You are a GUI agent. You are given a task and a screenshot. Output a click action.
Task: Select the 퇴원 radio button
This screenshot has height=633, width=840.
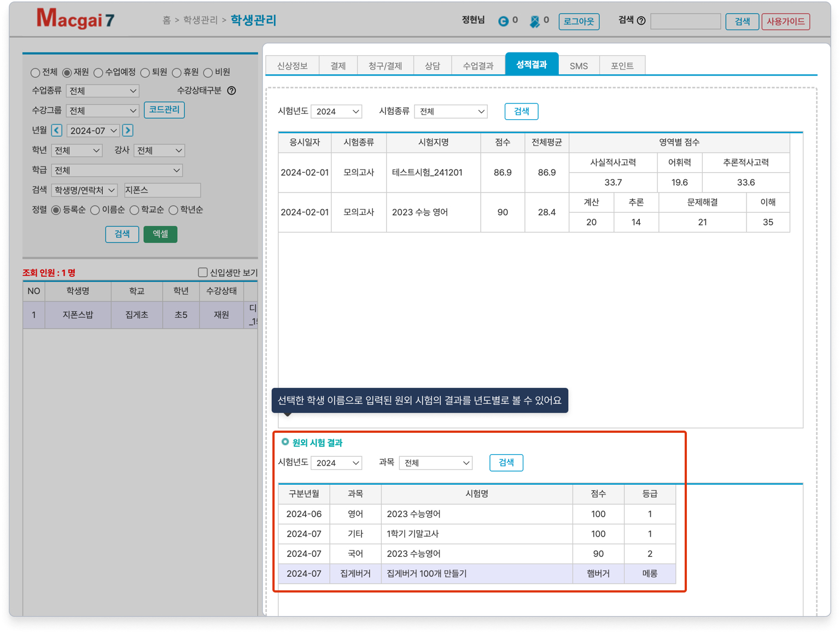tap(145, 73)
